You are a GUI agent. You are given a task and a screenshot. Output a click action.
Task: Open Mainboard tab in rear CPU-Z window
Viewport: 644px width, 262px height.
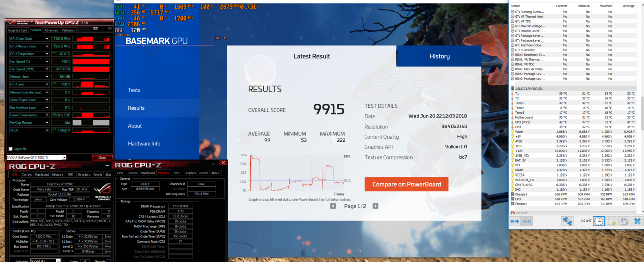(x=42, y=174)
